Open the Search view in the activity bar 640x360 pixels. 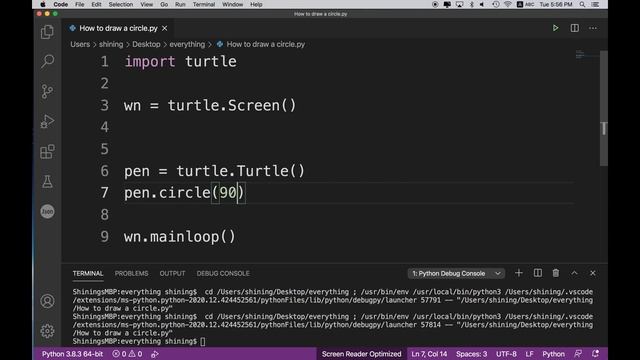[47, 62]
